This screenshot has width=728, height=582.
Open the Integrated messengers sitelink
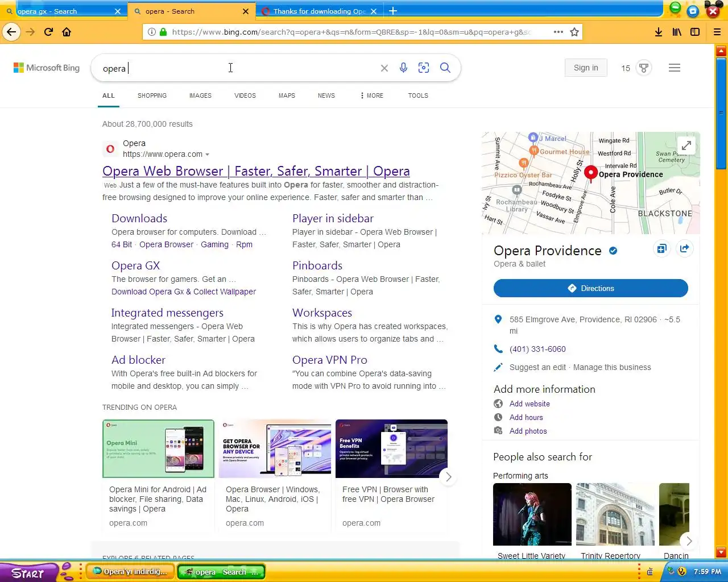click(167, 313)
